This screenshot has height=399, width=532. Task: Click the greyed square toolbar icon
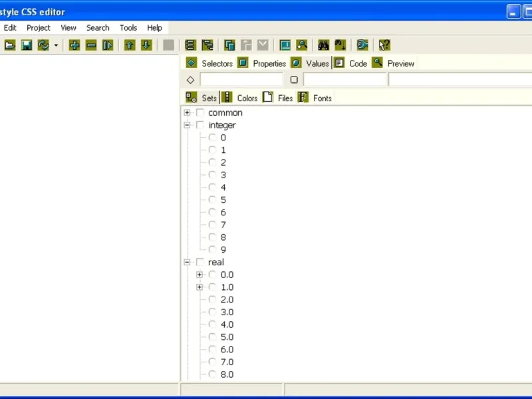tap(169, 45)
